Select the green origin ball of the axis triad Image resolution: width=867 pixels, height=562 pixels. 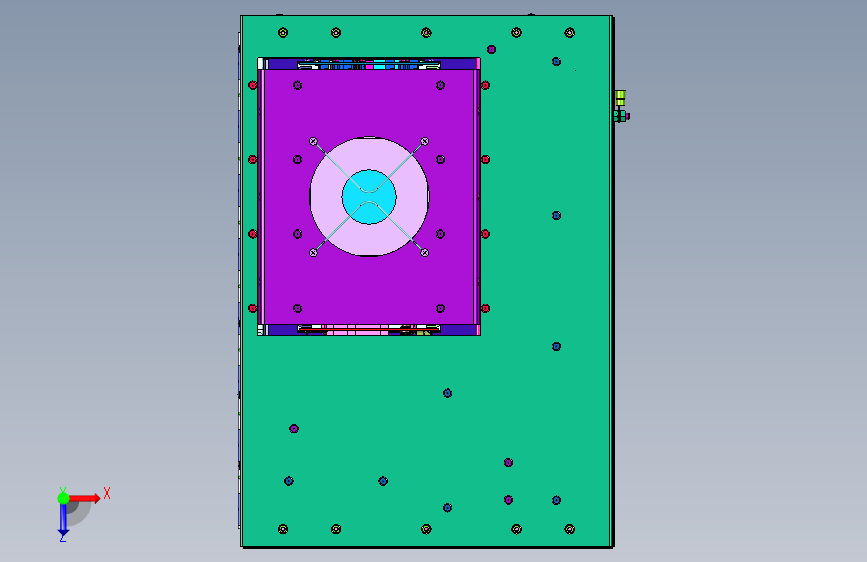point(64,498)
